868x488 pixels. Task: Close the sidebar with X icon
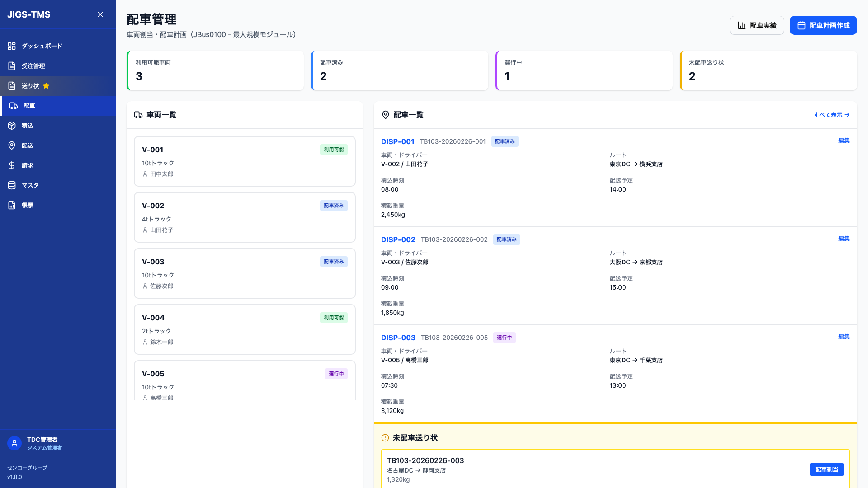[x=100, y=14]
